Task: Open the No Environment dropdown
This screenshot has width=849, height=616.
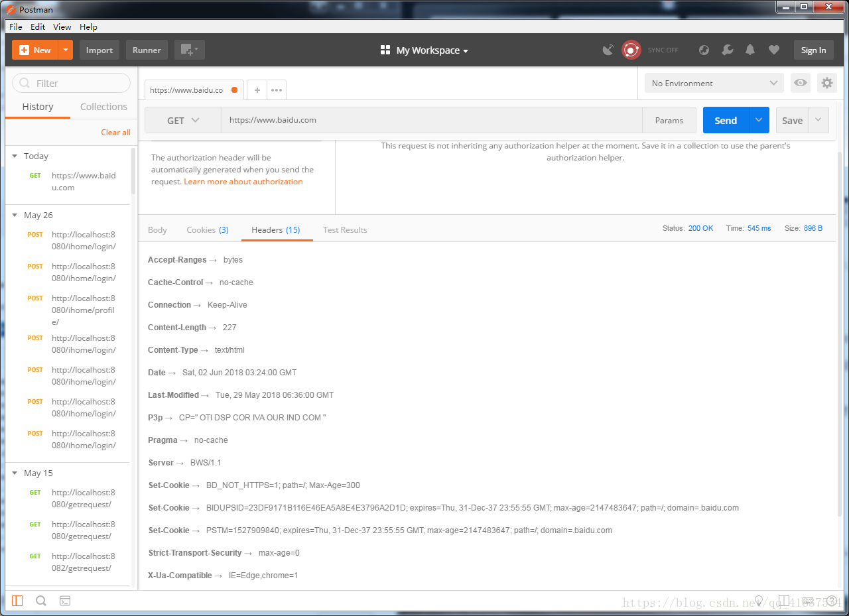Action: pyautogui.click(x=714, y=83)
